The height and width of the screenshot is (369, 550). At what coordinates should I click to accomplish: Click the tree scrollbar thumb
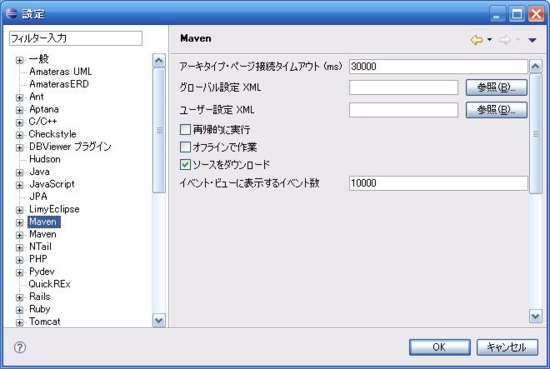tap(159, 130)
